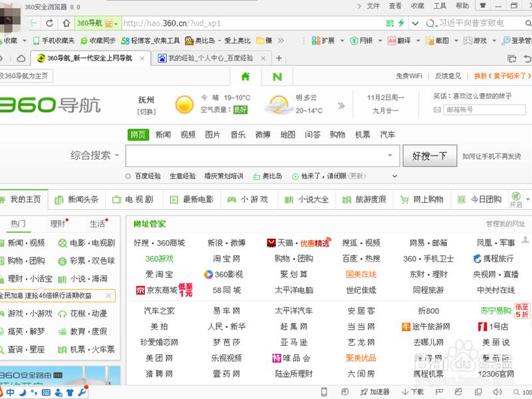Screen dimensions: 532x399
Task: Dismiss the 全民加息 promotion banner
Action: [108, 295]
